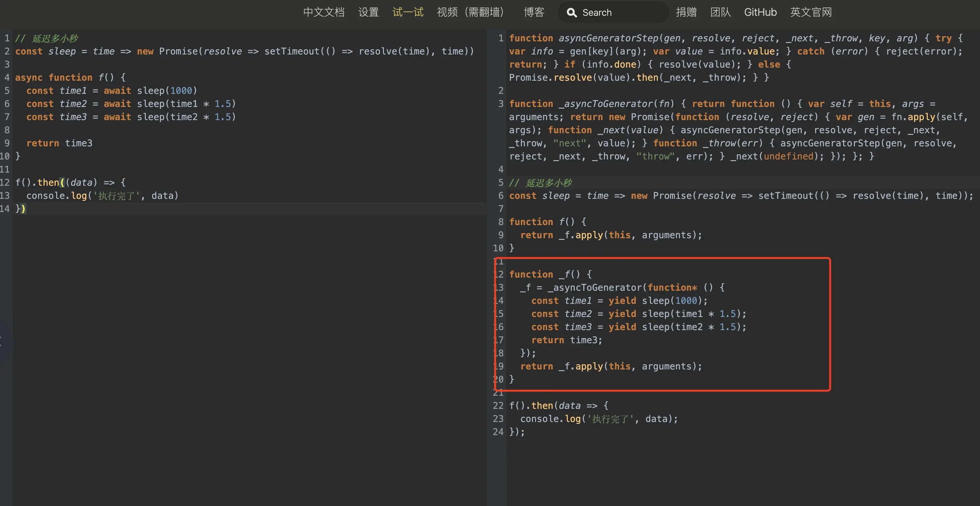Screen dimensions: 980x506
Task: Open 视频（需翻墙） videos link
Action: [470, 12]
